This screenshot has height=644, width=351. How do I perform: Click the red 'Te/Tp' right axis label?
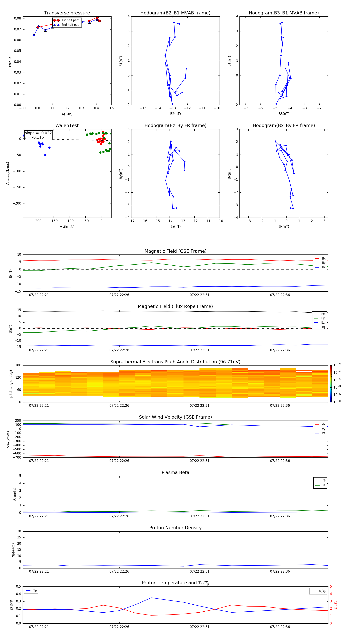tap(336, 605)
